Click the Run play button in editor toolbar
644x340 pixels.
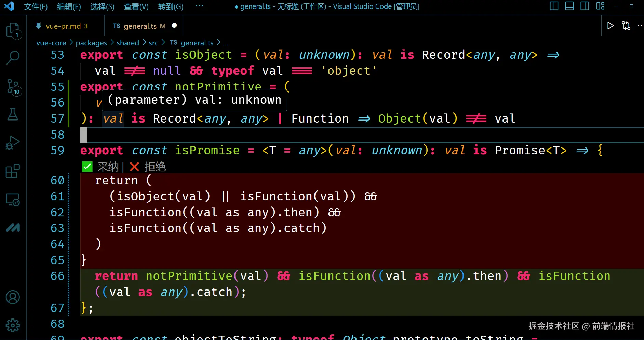[x=610, y=26]
